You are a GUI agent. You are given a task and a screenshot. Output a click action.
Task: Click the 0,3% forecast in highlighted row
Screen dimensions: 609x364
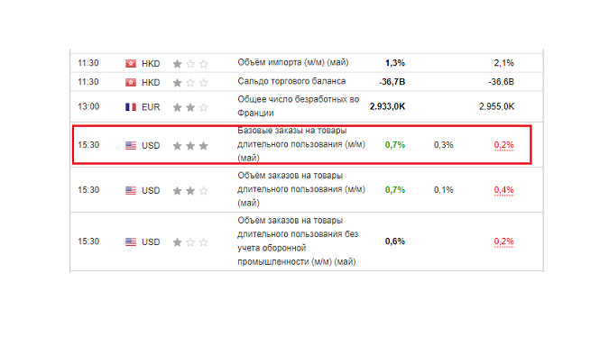(x=443, y=145)
